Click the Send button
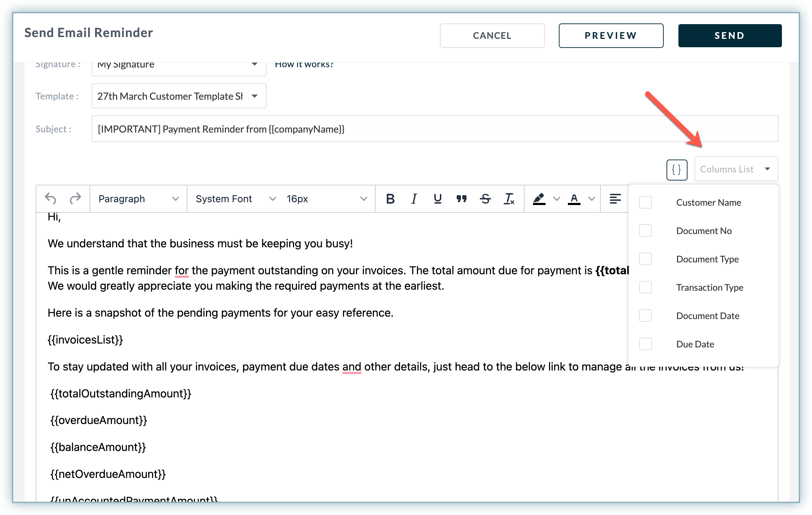The width and height of the screenshot is (812, 515). pos(729,35)
